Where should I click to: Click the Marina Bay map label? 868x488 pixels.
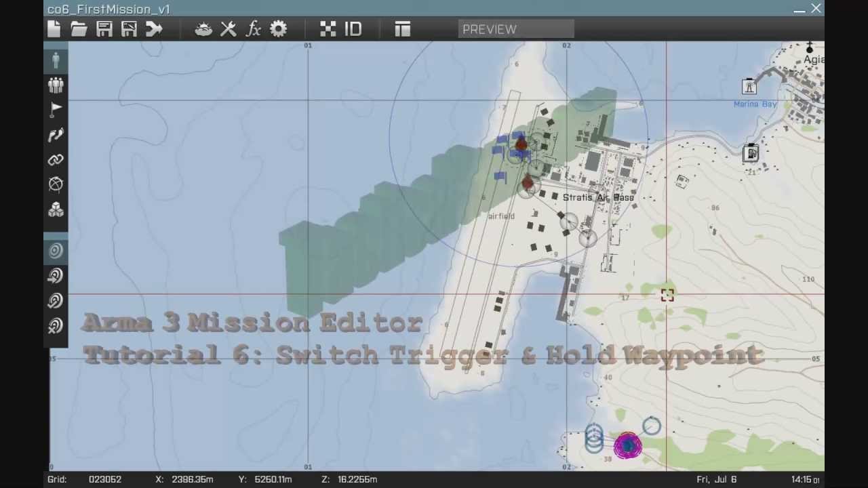(x=755, y=104)
